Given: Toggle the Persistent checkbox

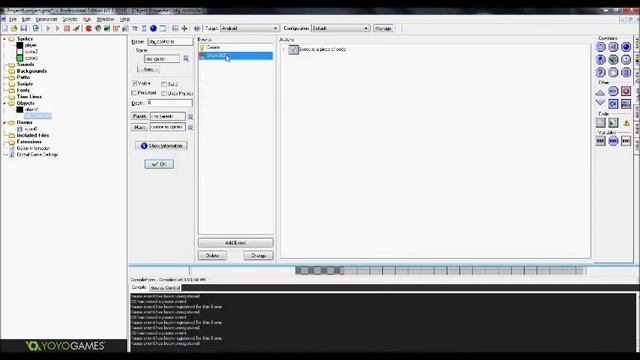Looking at the screenshot, I should pos(134,93).
